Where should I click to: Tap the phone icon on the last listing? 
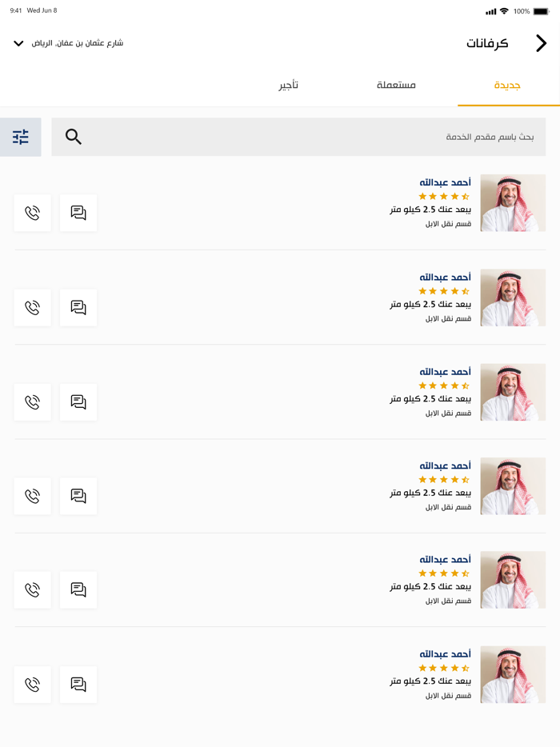click(32, 684)
